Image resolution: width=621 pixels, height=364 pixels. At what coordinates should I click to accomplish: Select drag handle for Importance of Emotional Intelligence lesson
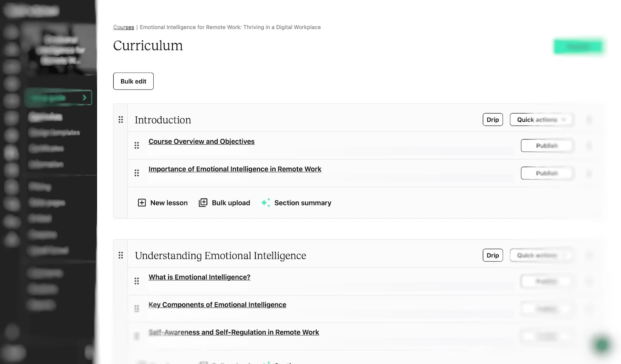point(137,173)
